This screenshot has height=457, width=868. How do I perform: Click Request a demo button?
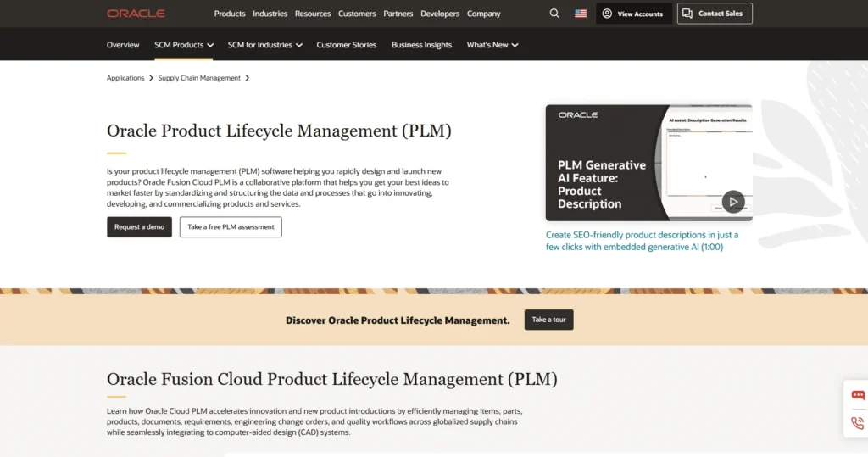[140, 227]
